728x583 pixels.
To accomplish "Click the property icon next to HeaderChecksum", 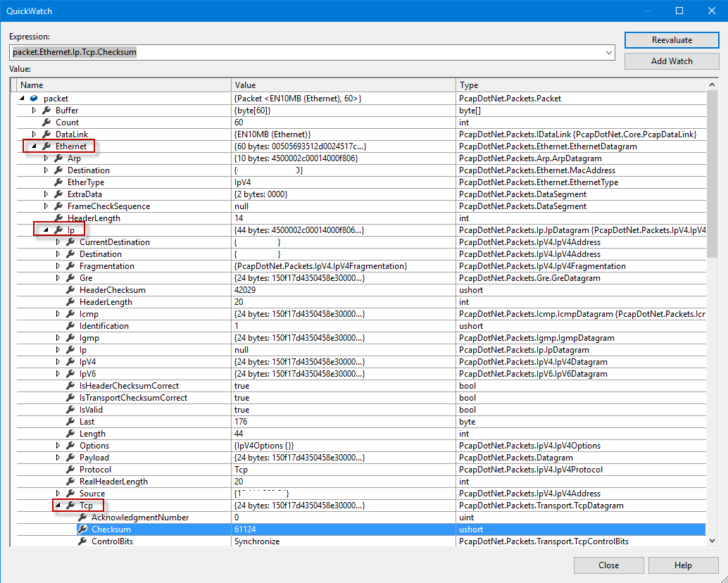I will [x=70, y=289].
